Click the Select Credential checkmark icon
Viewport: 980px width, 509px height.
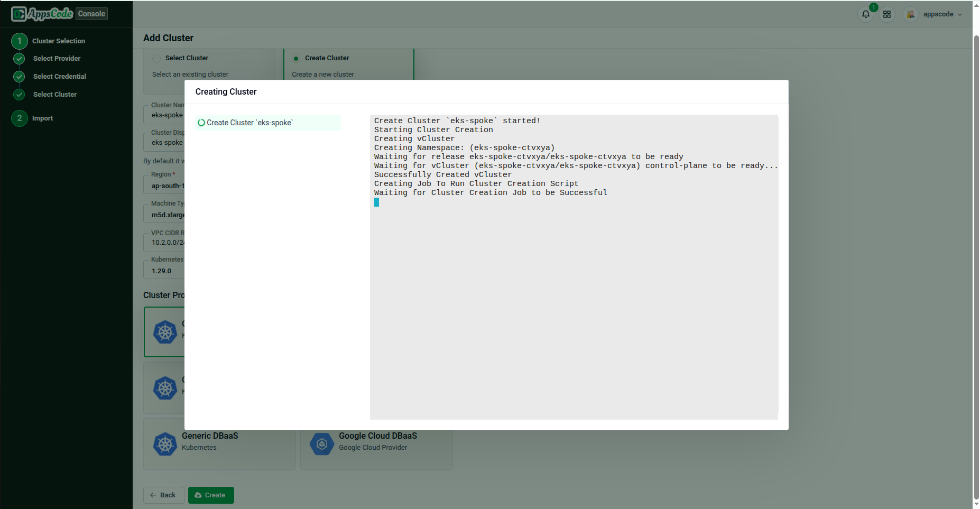[19, 77]
